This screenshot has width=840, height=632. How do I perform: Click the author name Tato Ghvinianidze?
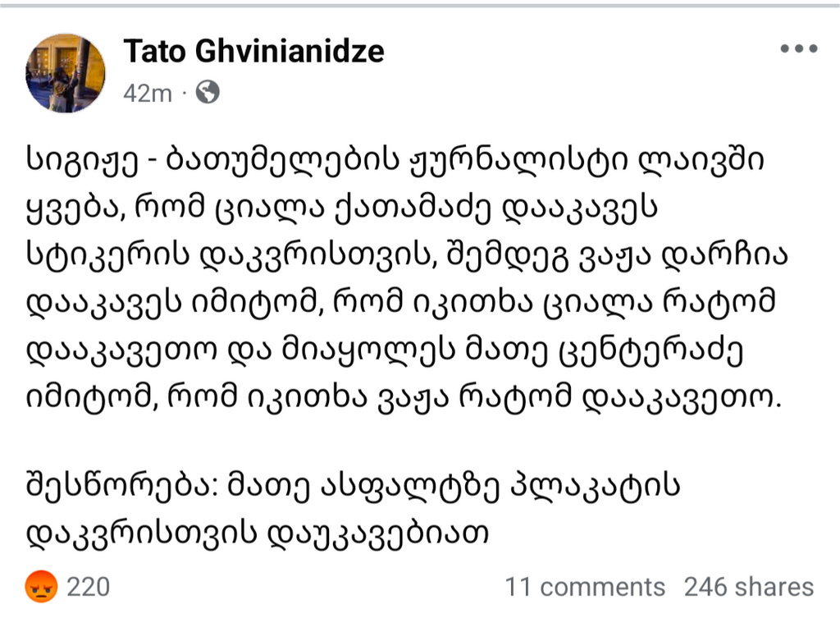[x=254, y=52]
